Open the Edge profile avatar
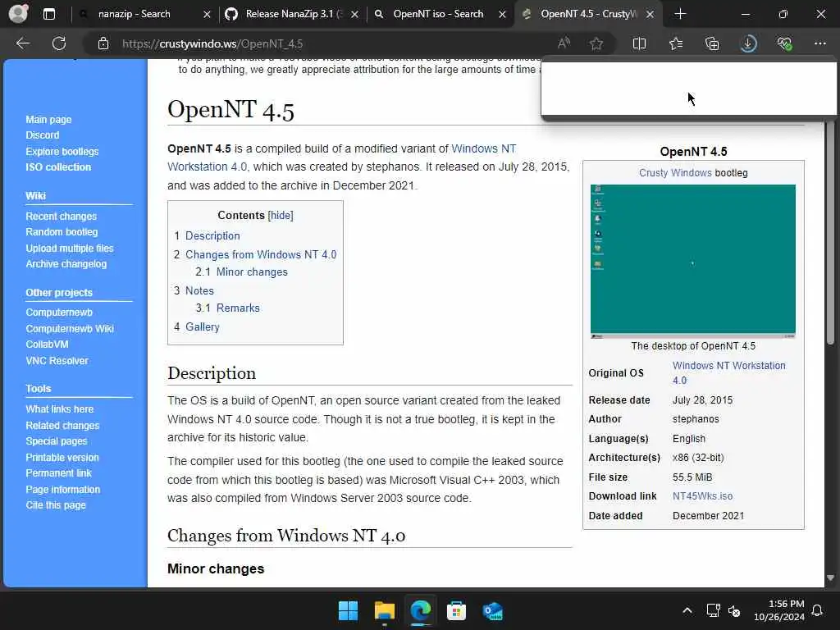This screenshot has width=840, height=630. 18,13
